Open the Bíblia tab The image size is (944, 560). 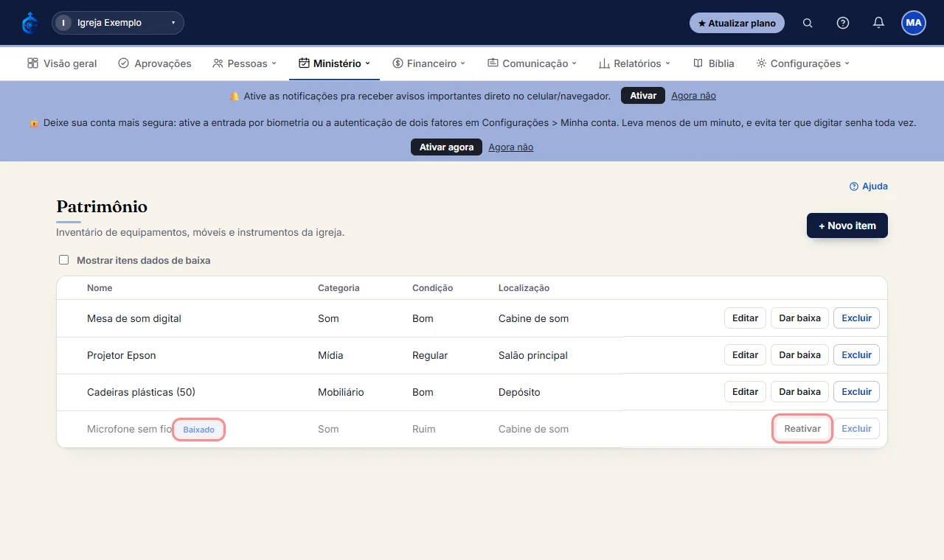click(x=714, y=63)
